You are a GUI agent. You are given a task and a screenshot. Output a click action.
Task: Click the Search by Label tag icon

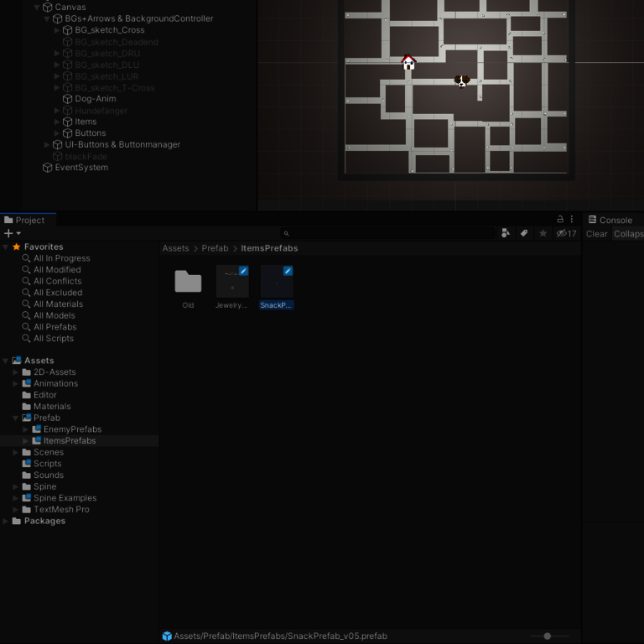pyautogui.click(x=524, y=233)
